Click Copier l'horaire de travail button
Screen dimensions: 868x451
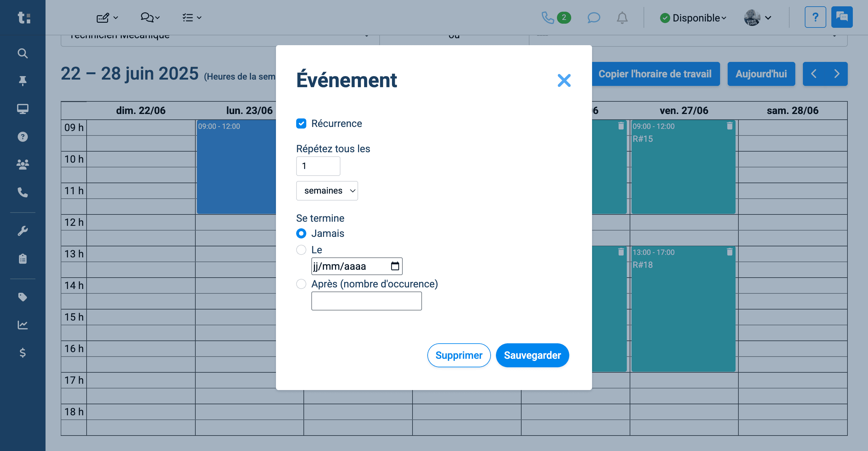pyautogui.click(x=655, y=74)
